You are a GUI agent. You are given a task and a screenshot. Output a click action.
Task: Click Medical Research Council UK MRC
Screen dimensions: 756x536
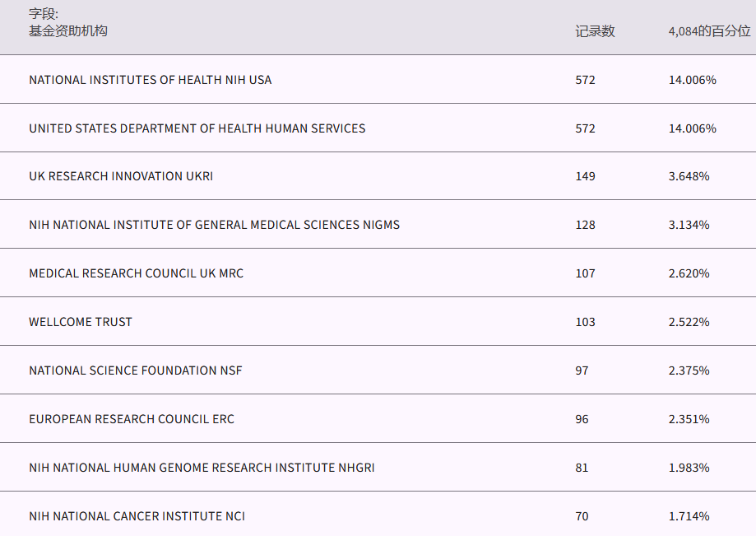click(136, 273)
